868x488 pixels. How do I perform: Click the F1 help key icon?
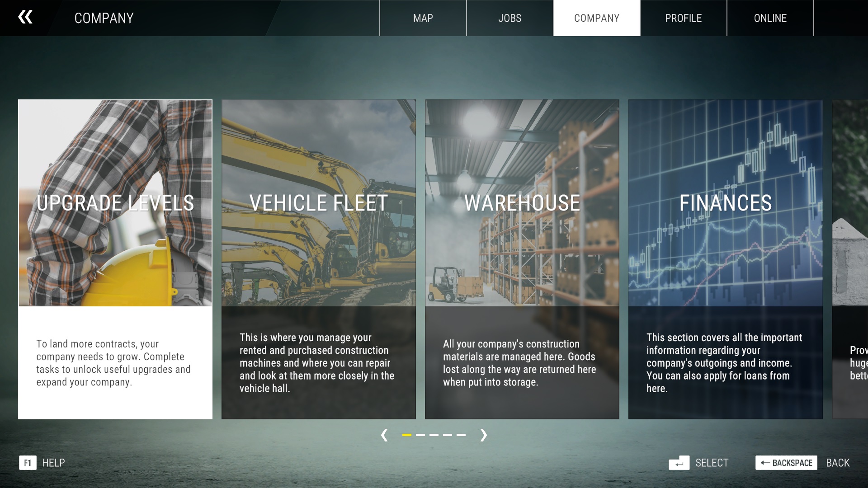[x=28, y=463]
